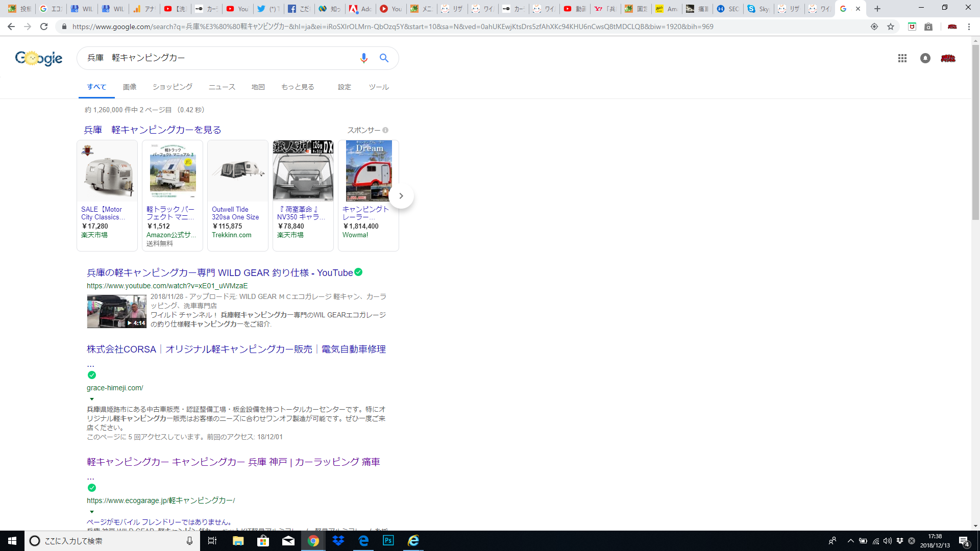The image size is (980, 551).
Task: Click the blue search magnifier button
Action: (384, 58)
